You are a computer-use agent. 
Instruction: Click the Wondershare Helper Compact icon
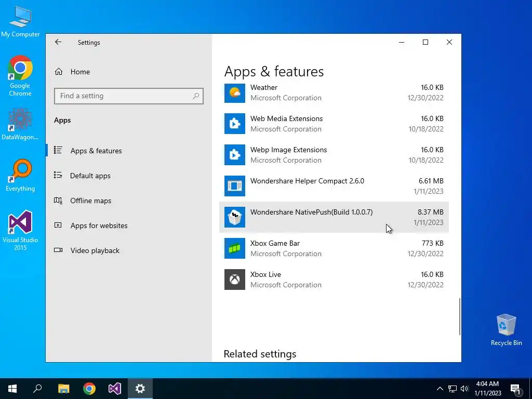[x=234, y=186]
